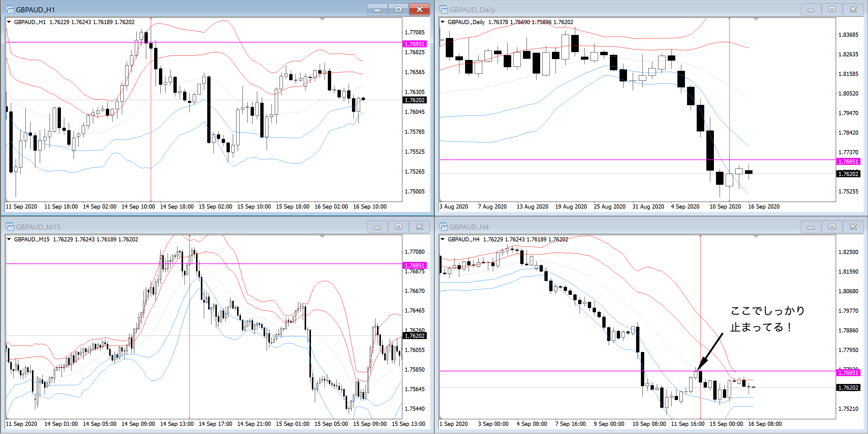The height and width of the screenshot is (434, 868).
Task: Click the GBPAUD Daily window chart icon
Action: click(x=443, y=9)
